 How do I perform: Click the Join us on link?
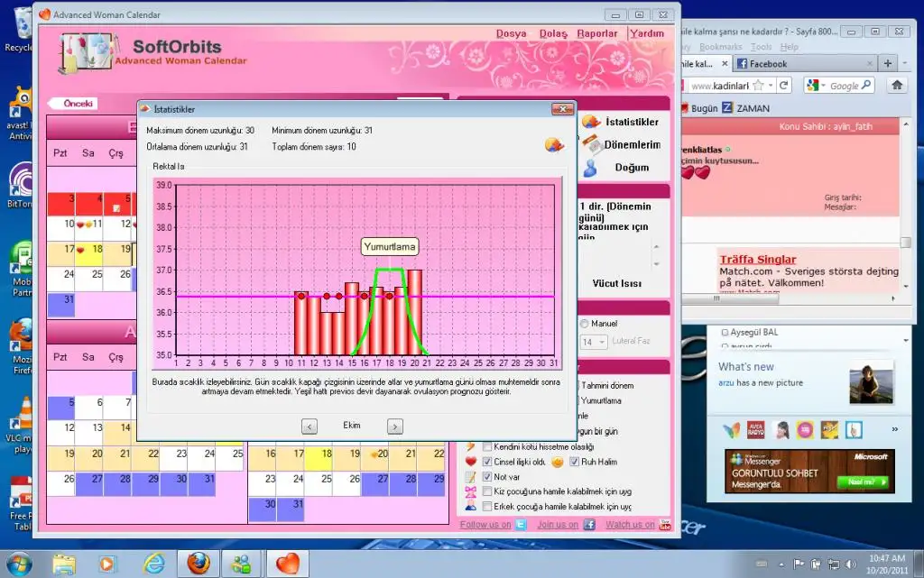(558, 525)
